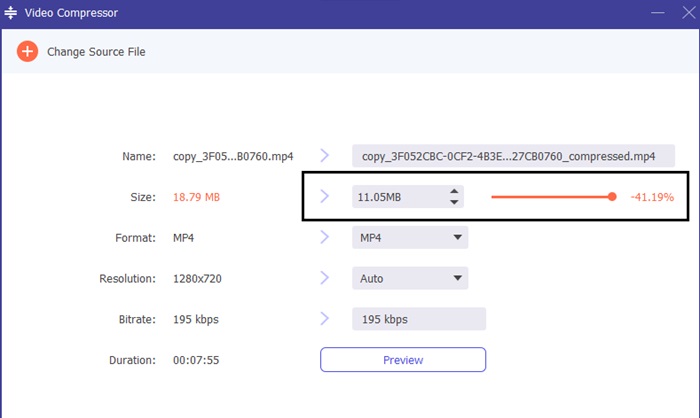Screen dimensions: 700x418
Task: Click the 195 kbps output bitrate field
Action: (x=418, y=319)
